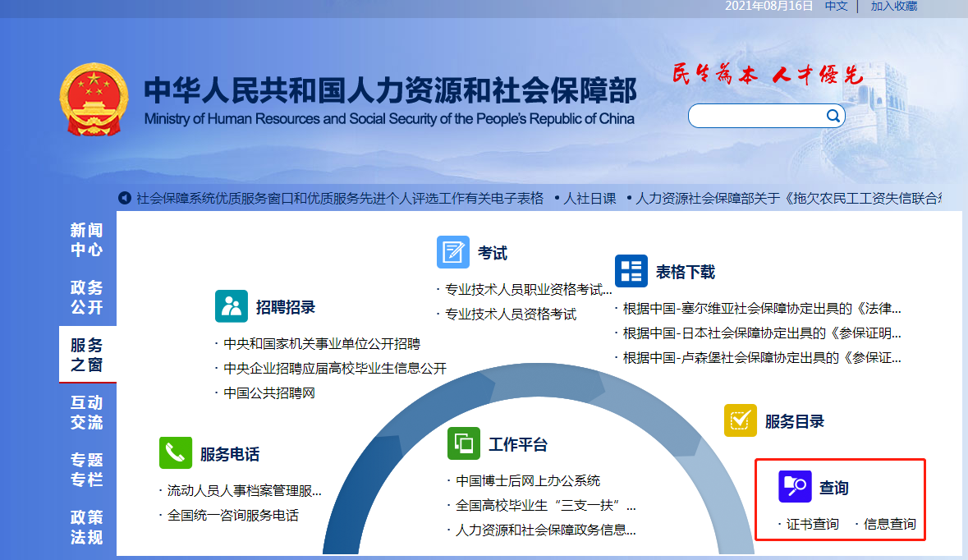968x560 pixels.
Task: Open 新闻中心 in the sidebar
Action: 87,240
